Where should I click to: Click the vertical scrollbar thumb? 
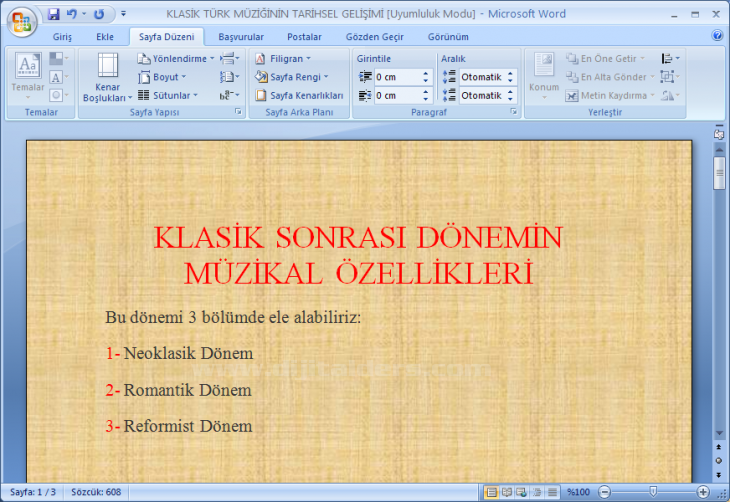pyautogui.click(x=719, y=173)
